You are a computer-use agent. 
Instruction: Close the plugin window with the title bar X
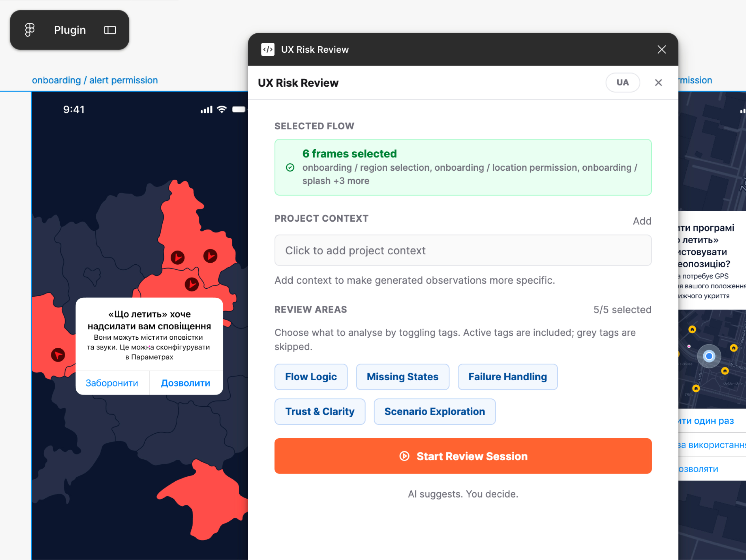click(662, 50)
